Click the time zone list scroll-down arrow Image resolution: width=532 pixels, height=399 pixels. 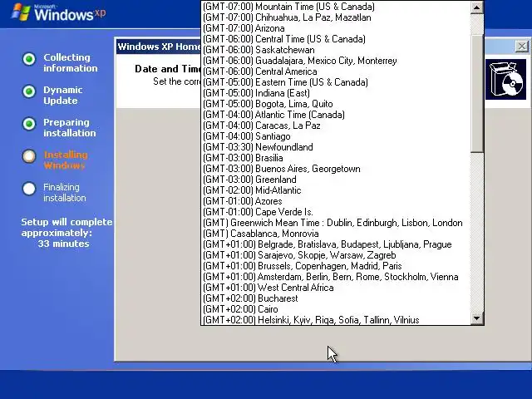coord(476,318)
